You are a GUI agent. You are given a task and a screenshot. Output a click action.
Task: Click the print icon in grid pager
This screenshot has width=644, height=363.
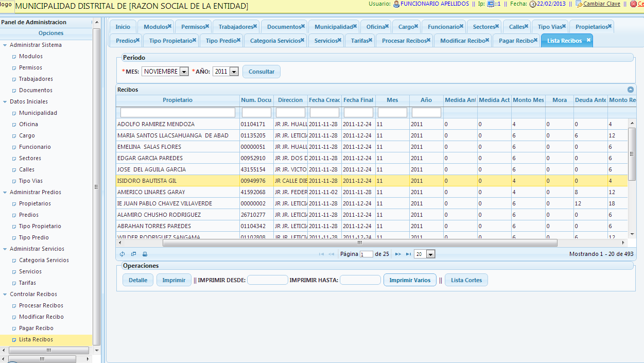pos(145,254)
